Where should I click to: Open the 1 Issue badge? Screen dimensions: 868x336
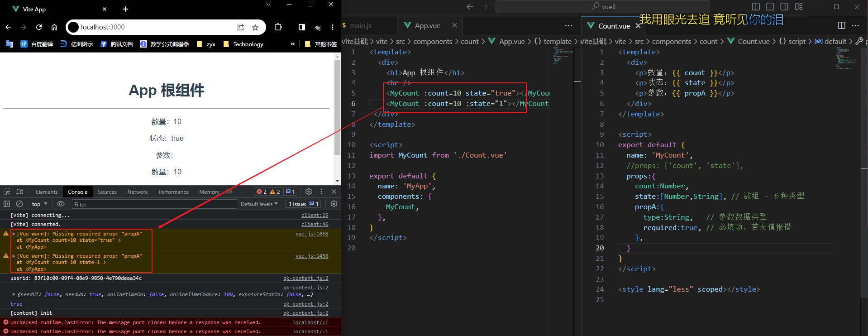304,204
